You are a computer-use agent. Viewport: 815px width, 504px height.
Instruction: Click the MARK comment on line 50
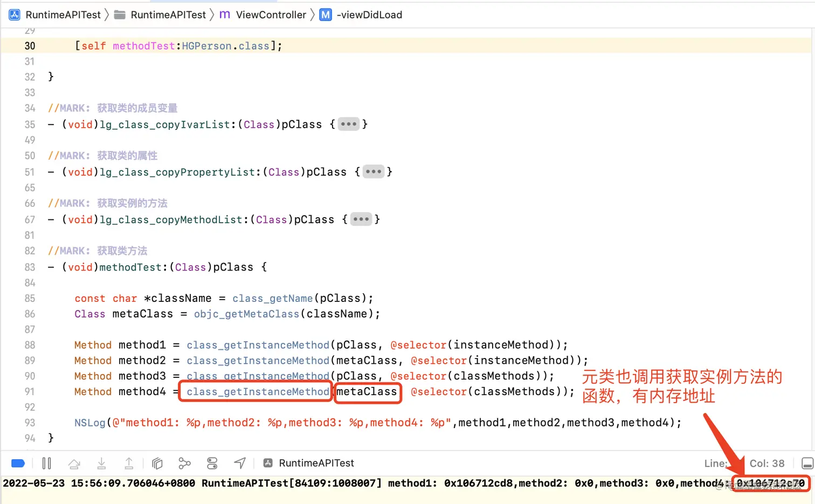click(102, 156)
